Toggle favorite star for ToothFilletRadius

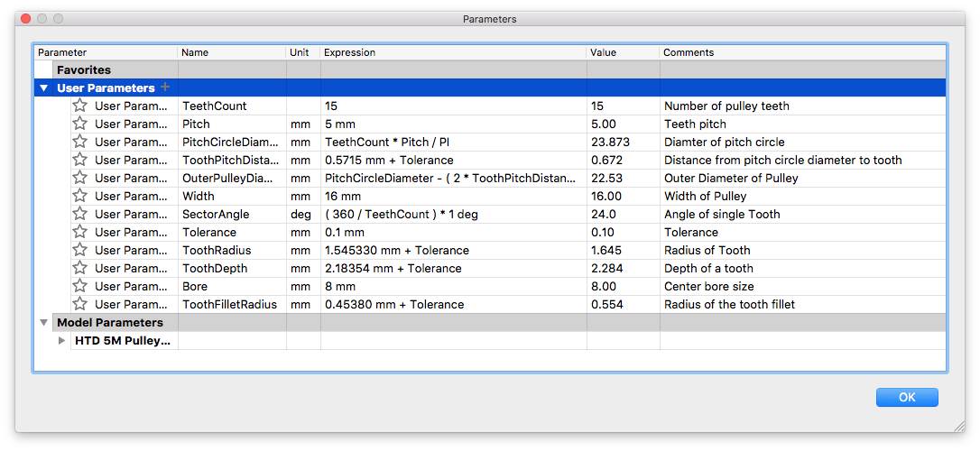[80, 304]
